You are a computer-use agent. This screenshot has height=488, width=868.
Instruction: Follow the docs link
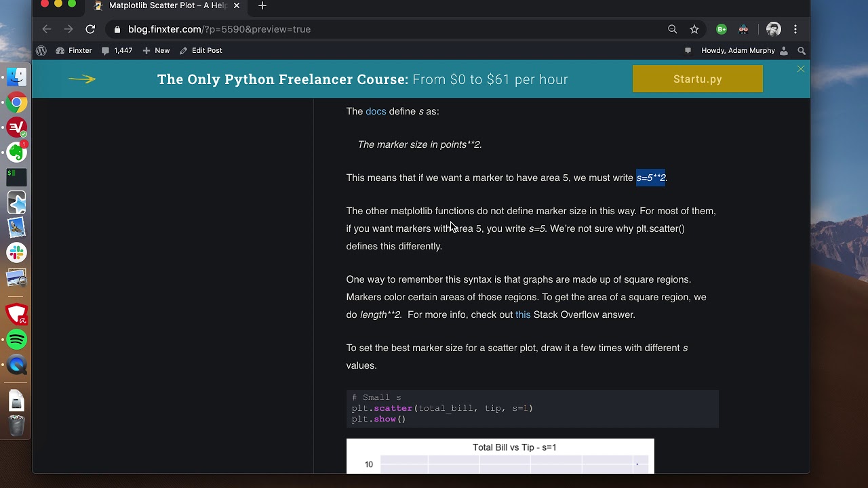376,111
